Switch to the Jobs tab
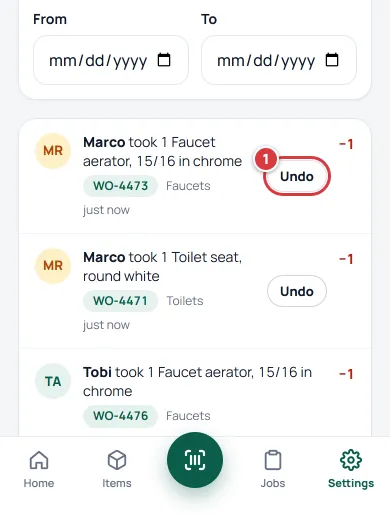Screen dimensions: 390x520 [273, 469]
